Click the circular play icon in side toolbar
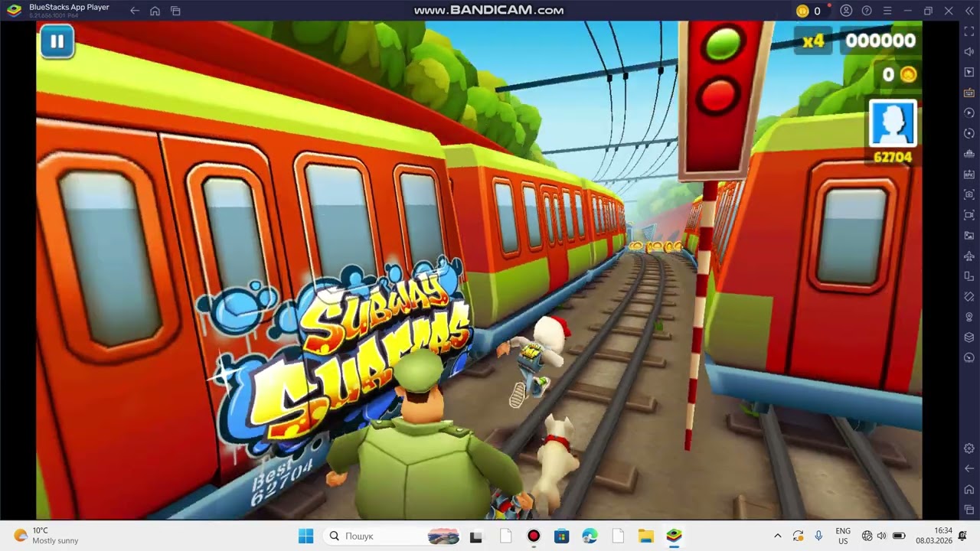980x551 pixels. (x=969, y=112)
